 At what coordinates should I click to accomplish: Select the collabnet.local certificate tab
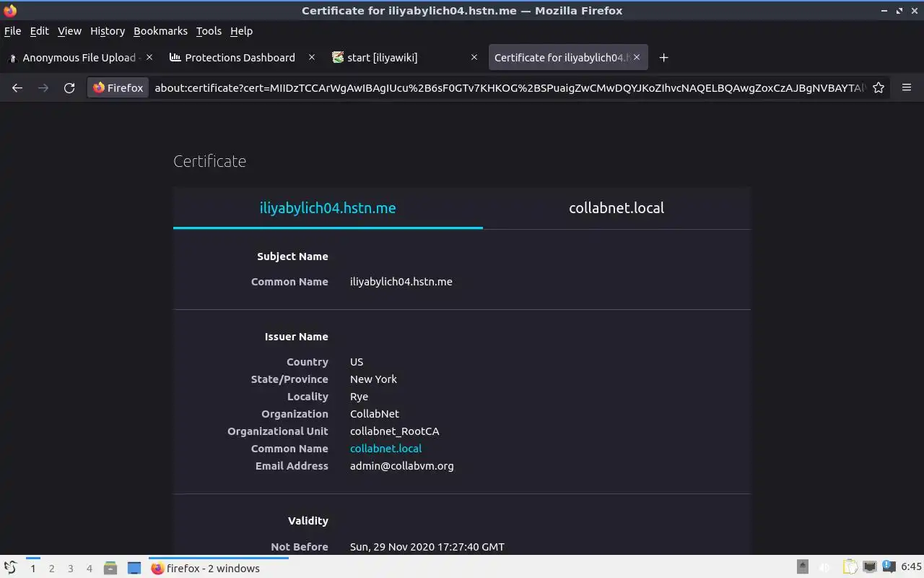tap(616, 208)
